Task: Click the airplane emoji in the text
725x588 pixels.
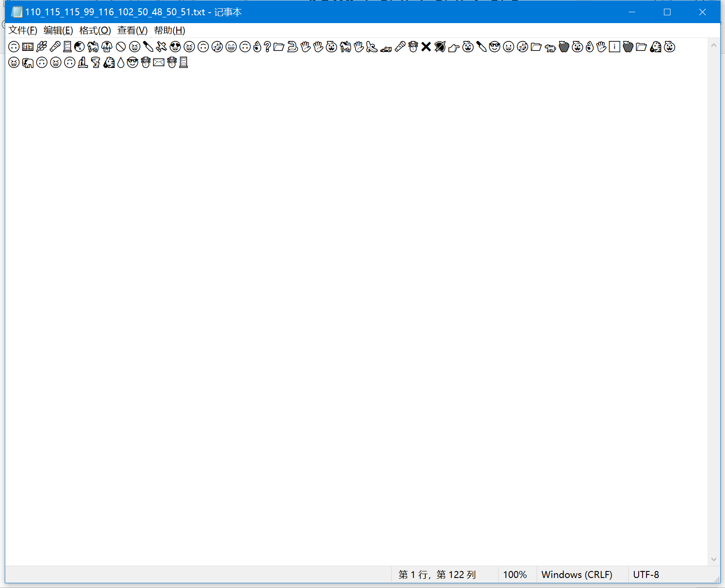Action: [x=161, y=47]
